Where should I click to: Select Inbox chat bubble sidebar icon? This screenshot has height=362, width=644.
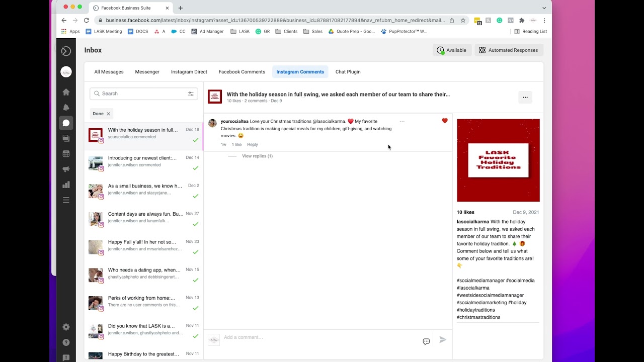pyautogui.click(x=66, y=123)
